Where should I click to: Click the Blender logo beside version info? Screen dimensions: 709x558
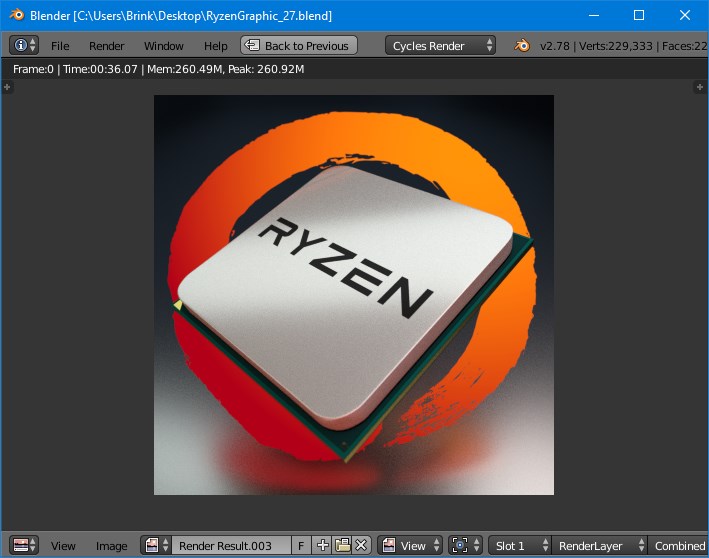(522, 45)
